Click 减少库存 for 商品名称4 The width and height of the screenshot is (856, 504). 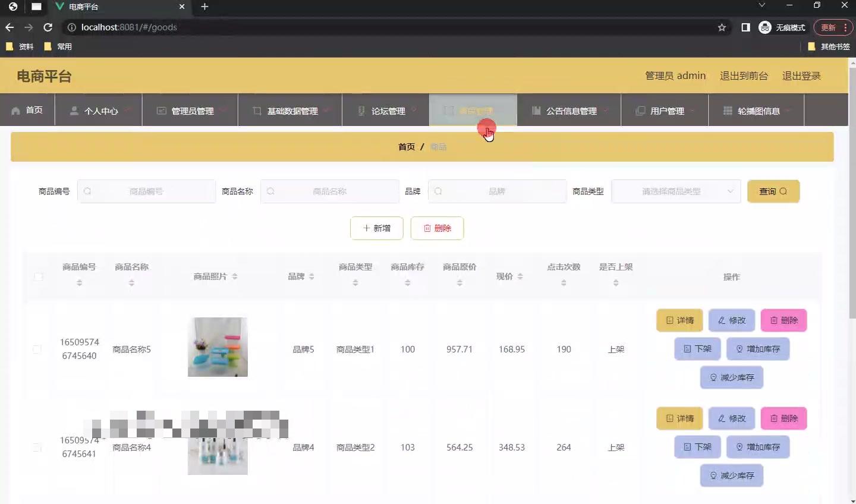[732, 475]
